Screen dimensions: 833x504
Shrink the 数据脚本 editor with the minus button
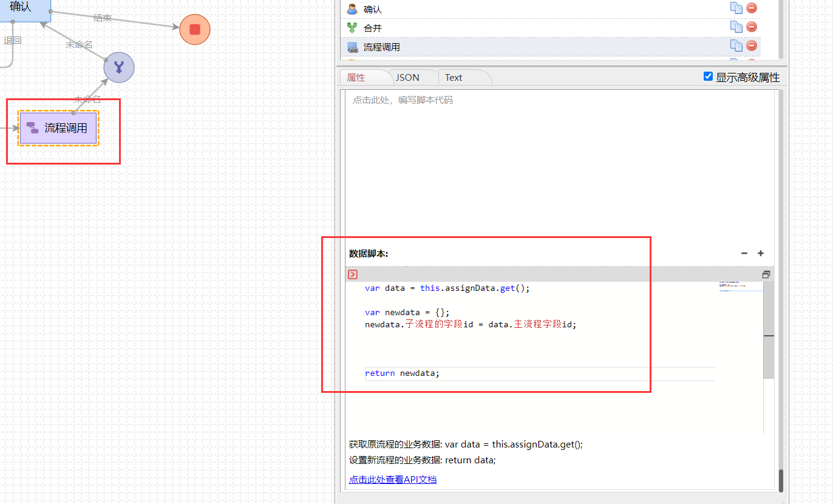pos(744,253)
